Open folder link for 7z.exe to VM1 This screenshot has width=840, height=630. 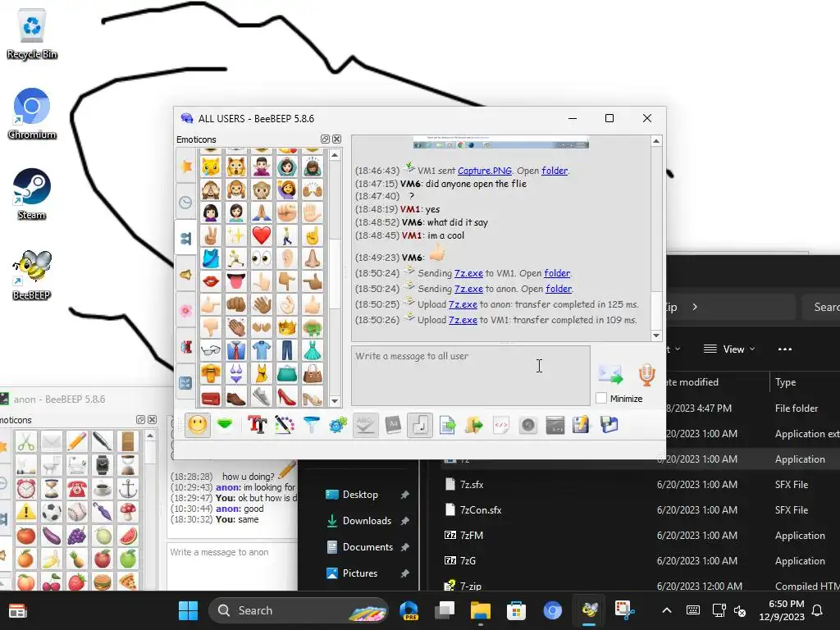coord(557,273)
